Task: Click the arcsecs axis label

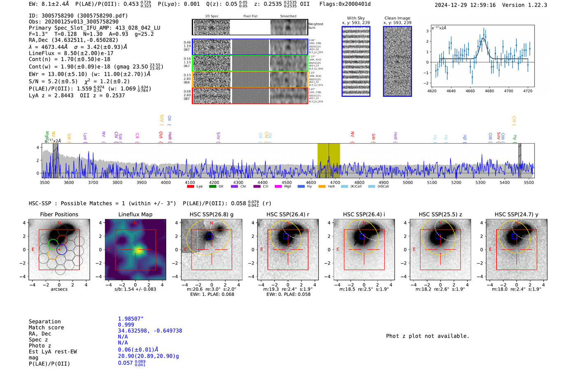Action: 59,289
